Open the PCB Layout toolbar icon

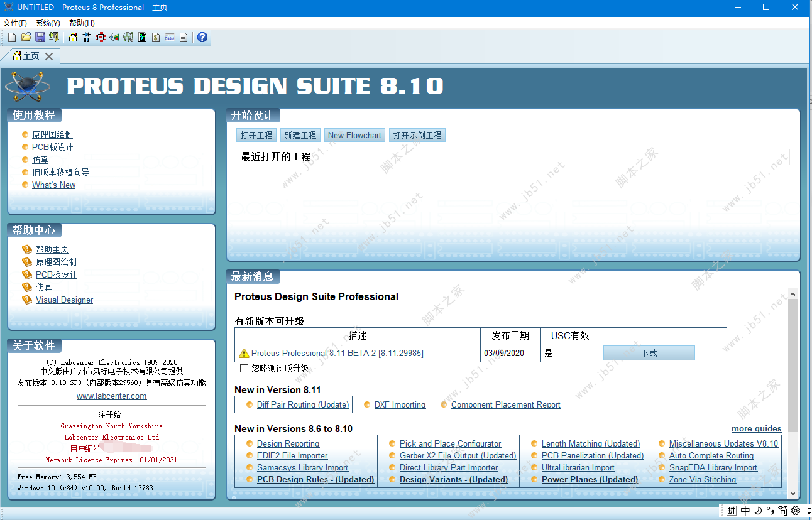pyautogui.click(x=101, y=36)
